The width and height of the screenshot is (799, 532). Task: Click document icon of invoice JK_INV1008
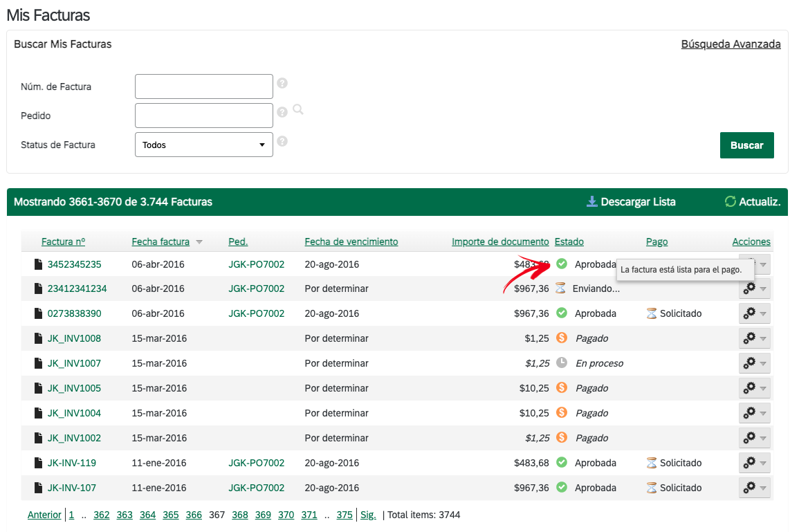point(38,338)
